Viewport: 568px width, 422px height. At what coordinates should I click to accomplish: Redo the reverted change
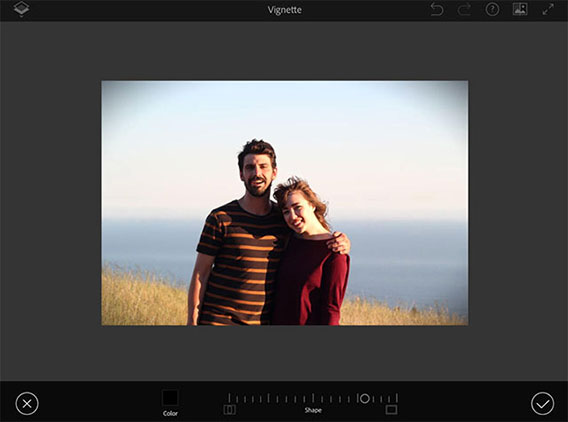(464, 9)
